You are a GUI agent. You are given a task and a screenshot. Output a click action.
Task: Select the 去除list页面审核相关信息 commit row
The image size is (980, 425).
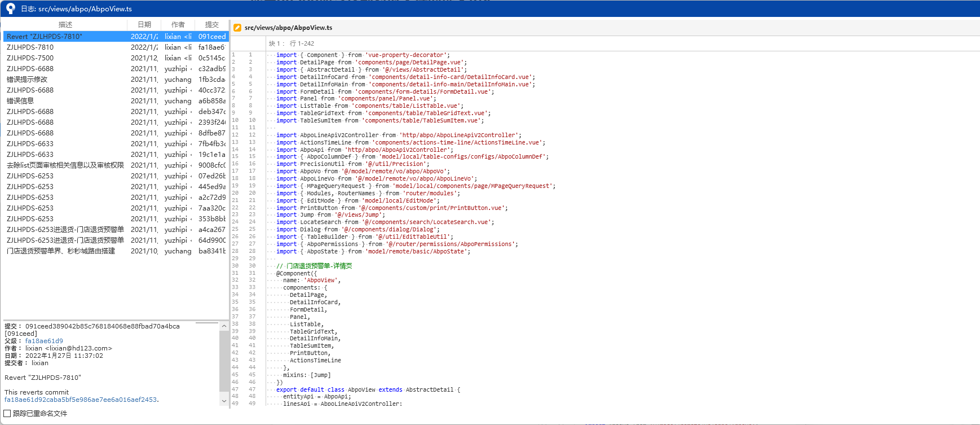point(115,165)
